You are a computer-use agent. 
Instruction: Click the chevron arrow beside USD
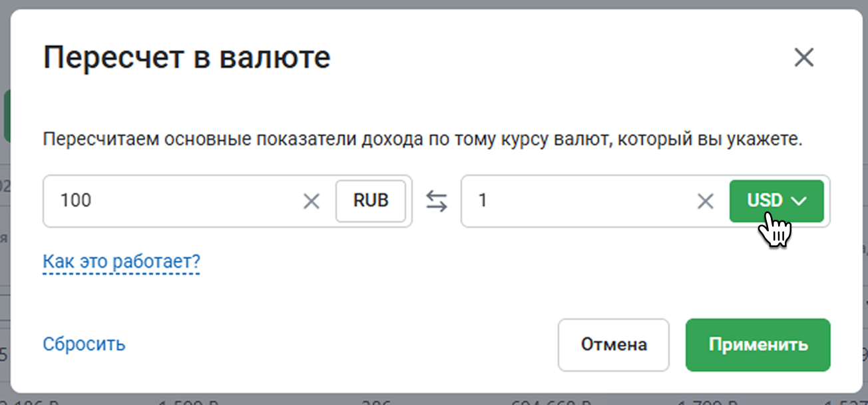(799, 201)
